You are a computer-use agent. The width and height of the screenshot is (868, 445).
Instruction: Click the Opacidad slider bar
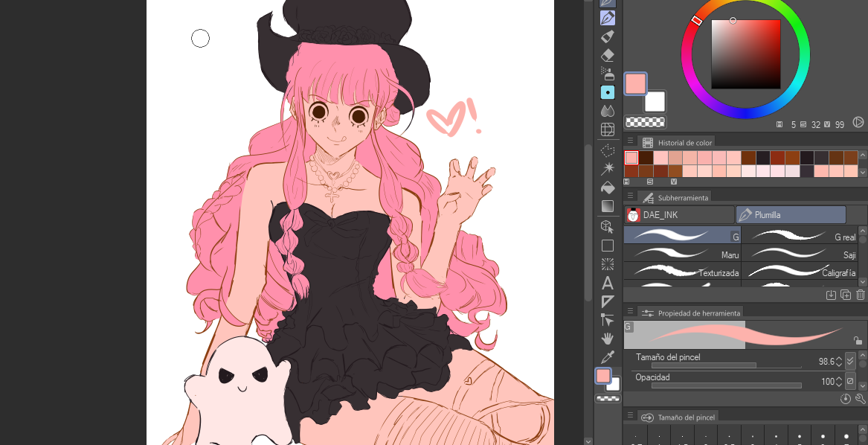coord(726,385)
